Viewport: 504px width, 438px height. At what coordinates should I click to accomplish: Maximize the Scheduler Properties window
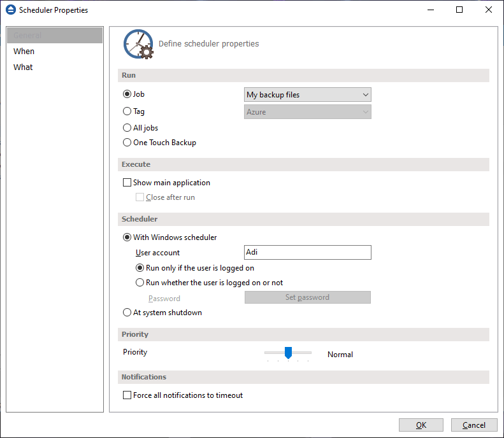tap(459, 10)
